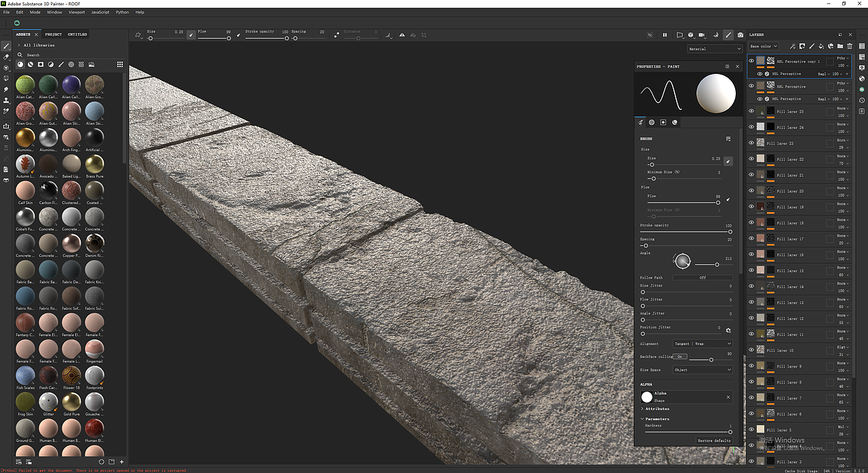Click Restore defaults button
The height and width of the screenshot is (473, 868).
coord(714,440)
